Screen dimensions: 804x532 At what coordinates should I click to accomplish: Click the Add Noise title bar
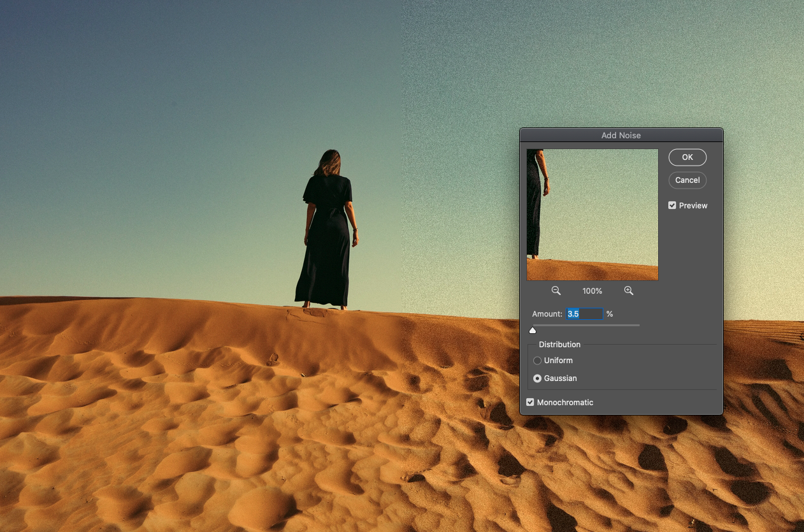pyautogui.click(x=621, y=135)
